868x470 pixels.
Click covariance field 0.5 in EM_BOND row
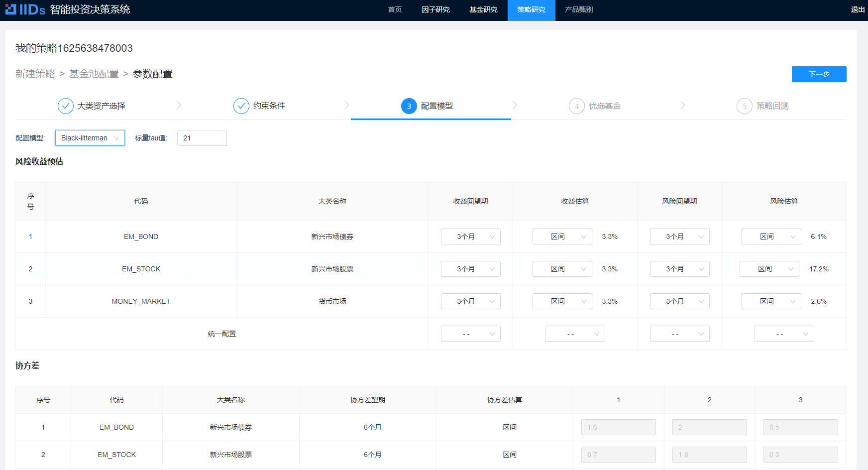[801, 427]
